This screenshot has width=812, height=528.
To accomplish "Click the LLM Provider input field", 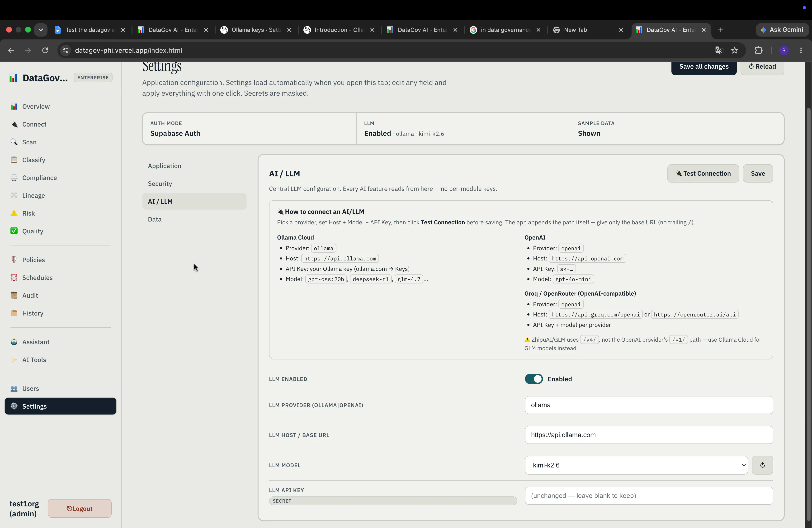I will click(649, 405).
